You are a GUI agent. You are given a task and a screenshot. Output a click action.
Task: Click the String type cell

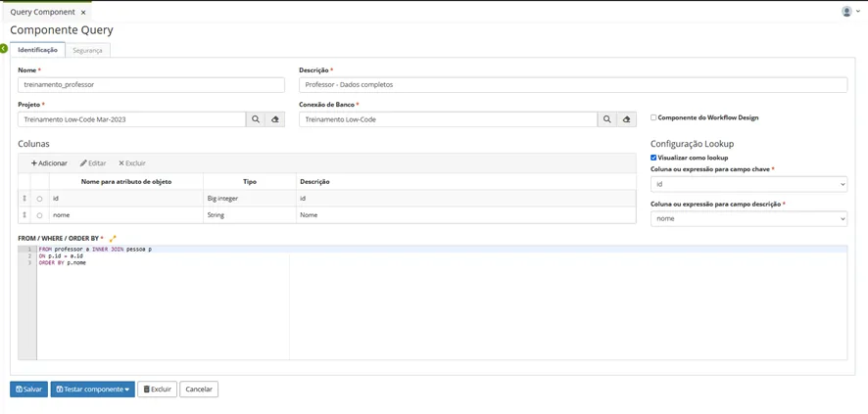(249, 214)
